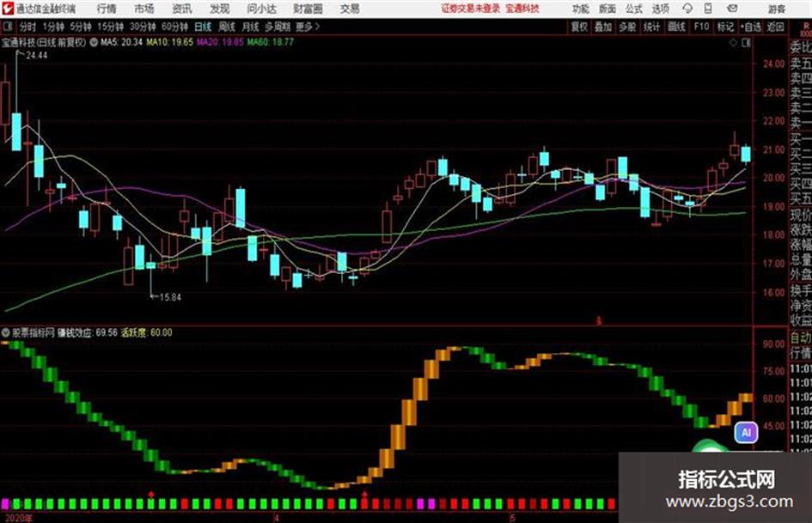Switch to 1分钟 period
Image resolution: width=812 pixels, height=523 pixels.
(52, 27)
